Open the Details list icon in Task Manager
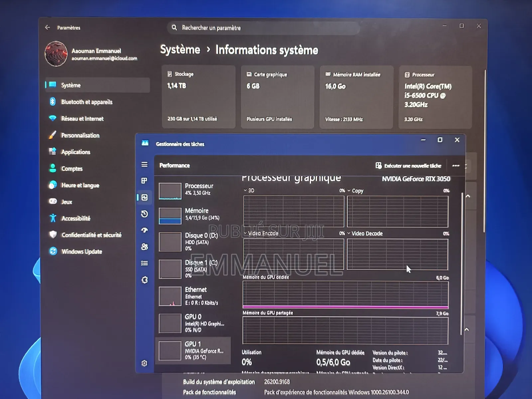The width and height of the screenshot is (532, 399). click(145, 263)
